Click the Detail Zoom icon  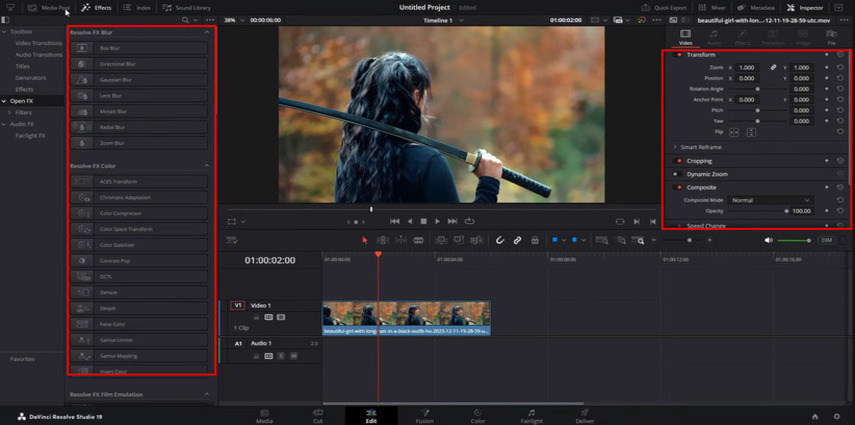(621, 240)
